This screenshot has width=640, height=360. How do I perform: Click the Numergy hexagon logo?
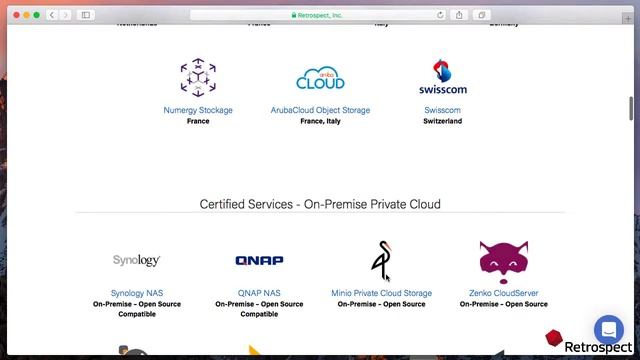click(x=198, y=78)
